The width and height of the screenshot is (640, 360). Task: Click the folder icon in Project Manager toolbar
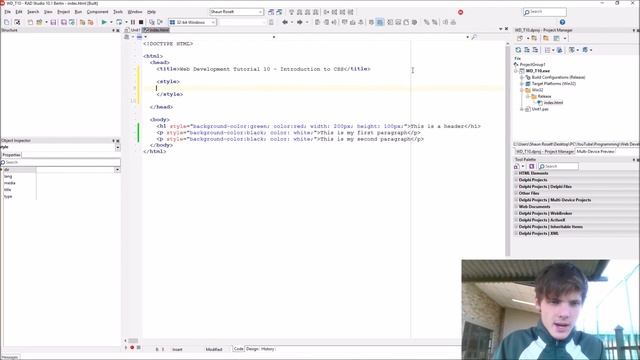[x=546, y=38]
